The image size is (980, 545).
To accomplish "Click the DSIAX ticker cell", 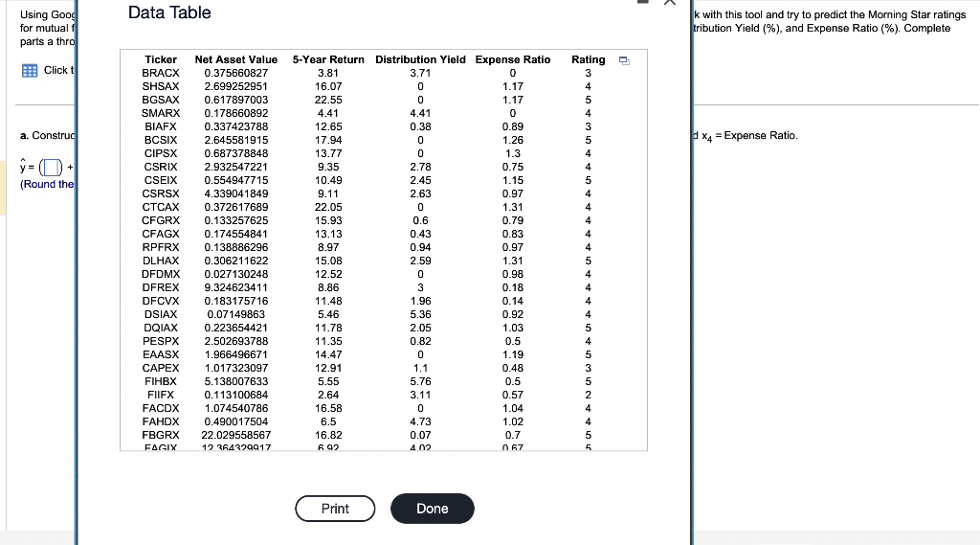I will coord(161,315).
